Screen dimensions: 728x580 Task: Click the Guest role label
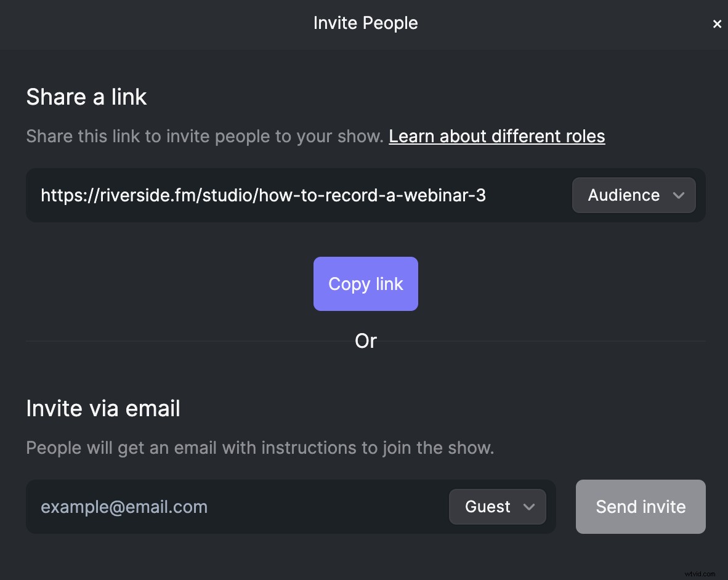point(487,507)
